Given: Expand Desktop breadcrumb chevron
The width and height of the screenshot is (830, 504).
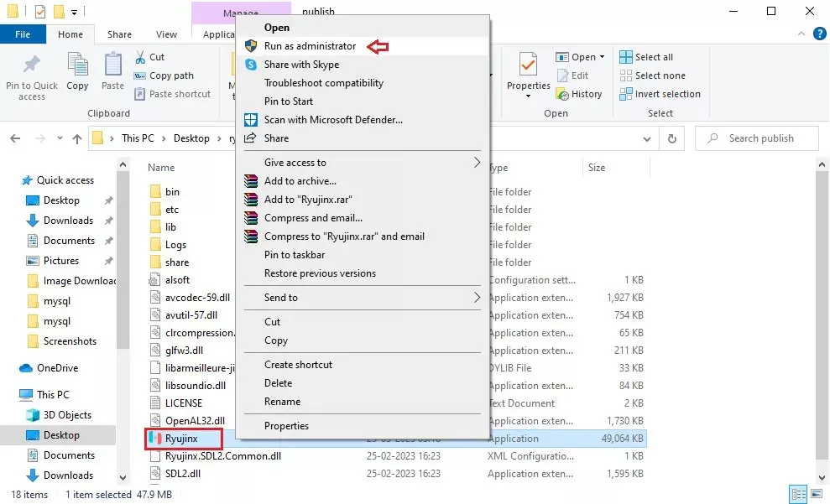Looking at the screenshot, I should tap(219, 138).
